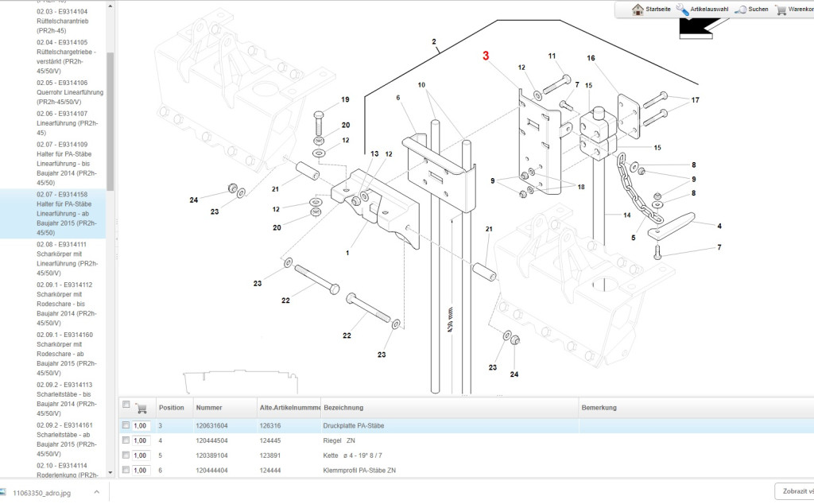
Task: Click Kette ø 4 - 19* 8 / 7 description
Action: click(x=352, y=456)
